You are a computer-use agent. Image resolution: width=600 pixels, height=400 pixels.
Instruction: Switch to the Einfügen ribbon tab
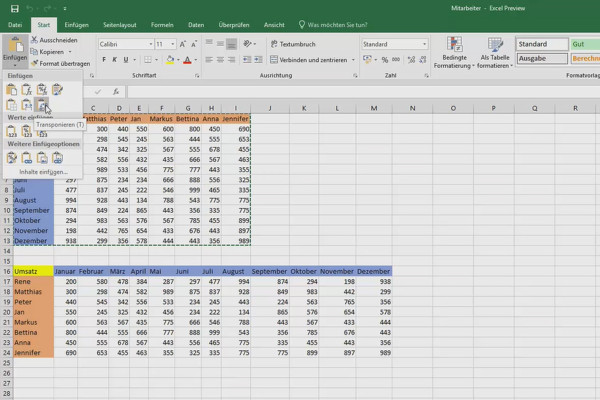click(x=77, y=25)
